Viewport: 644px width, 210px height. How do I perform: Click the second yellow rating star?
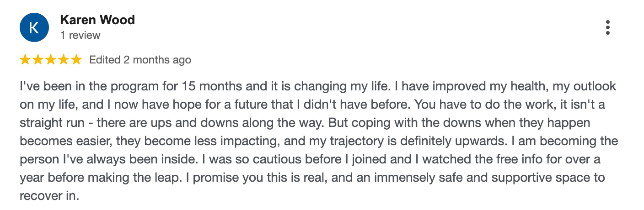click(38, 60)
